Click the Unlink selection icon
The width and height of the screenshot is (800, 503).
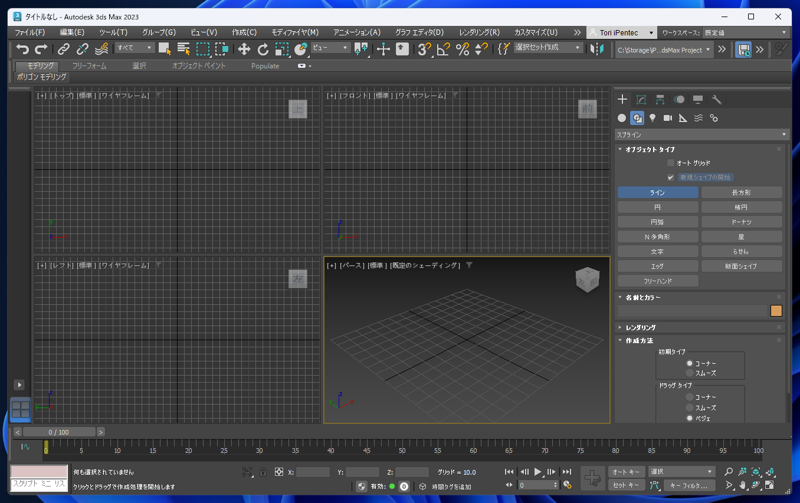point(82,49)
